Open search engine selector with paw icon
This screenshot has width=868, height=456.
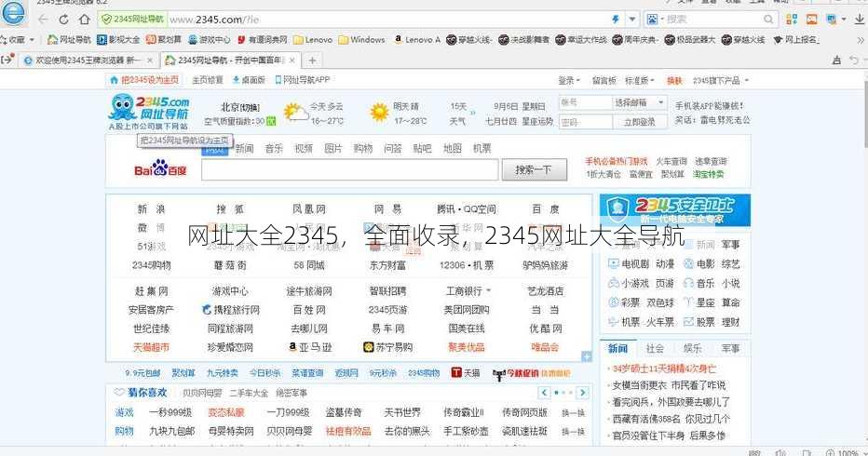[x=655, y=20]
